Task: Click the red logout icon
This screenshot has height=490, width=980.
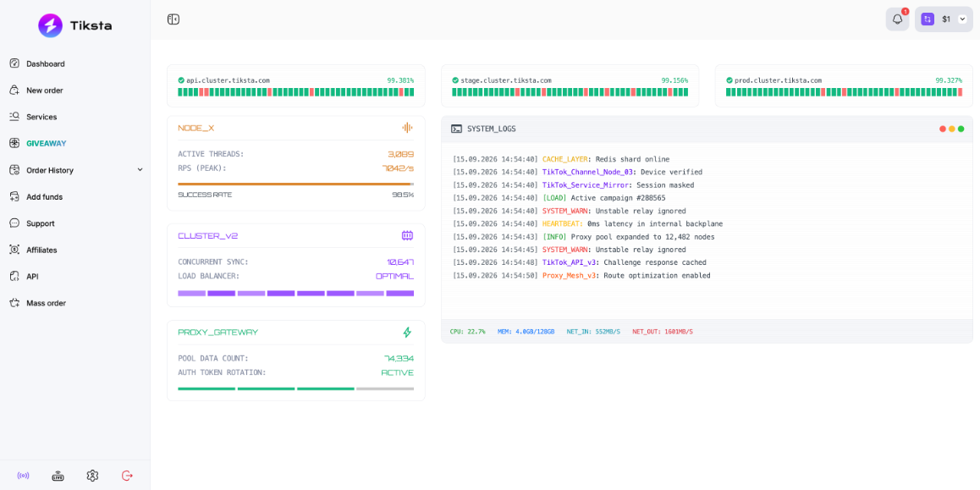Action: click(128, 476)
